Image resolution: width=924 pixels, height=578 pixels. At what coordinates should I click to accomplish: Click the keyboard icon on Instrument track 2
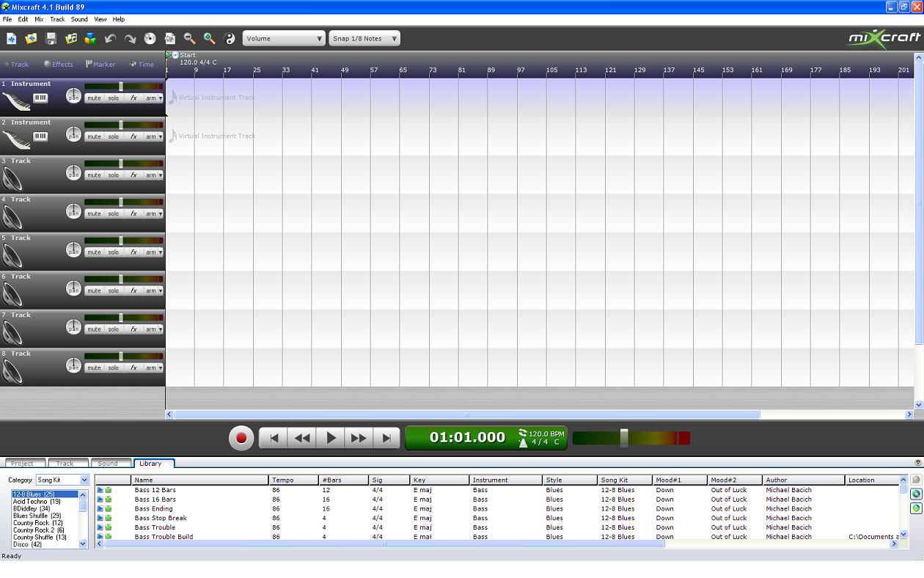tap(40, 136)
